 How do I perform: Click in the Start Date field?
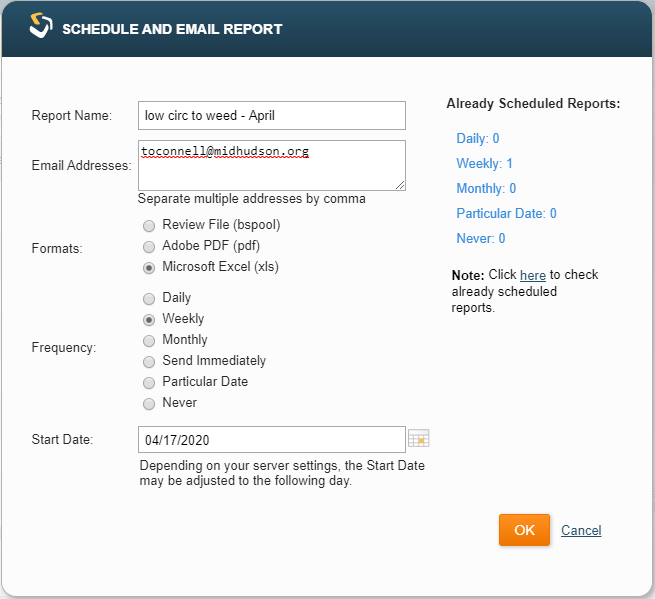(x=272, y=439)
